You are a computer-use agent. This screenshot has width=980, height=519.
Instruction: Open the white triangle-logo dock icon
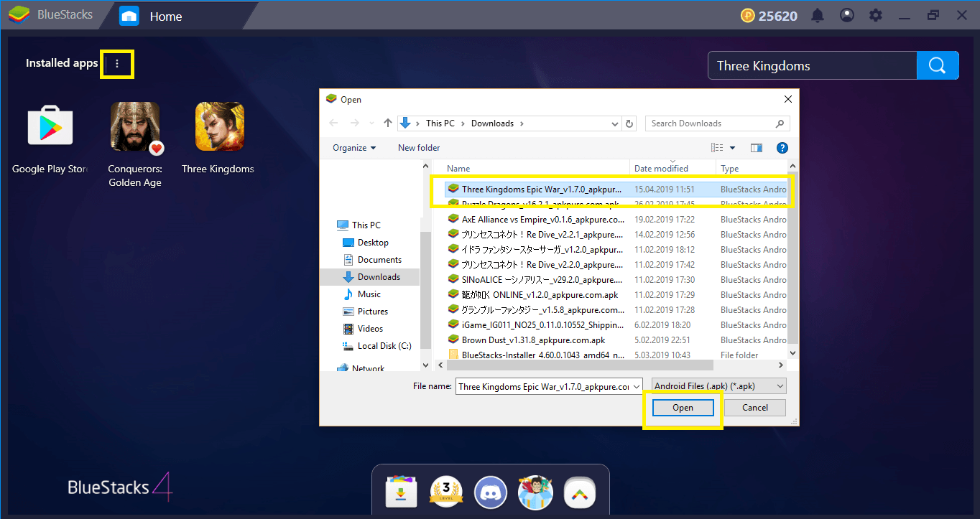pyautogui.click(x=579, y=492)
